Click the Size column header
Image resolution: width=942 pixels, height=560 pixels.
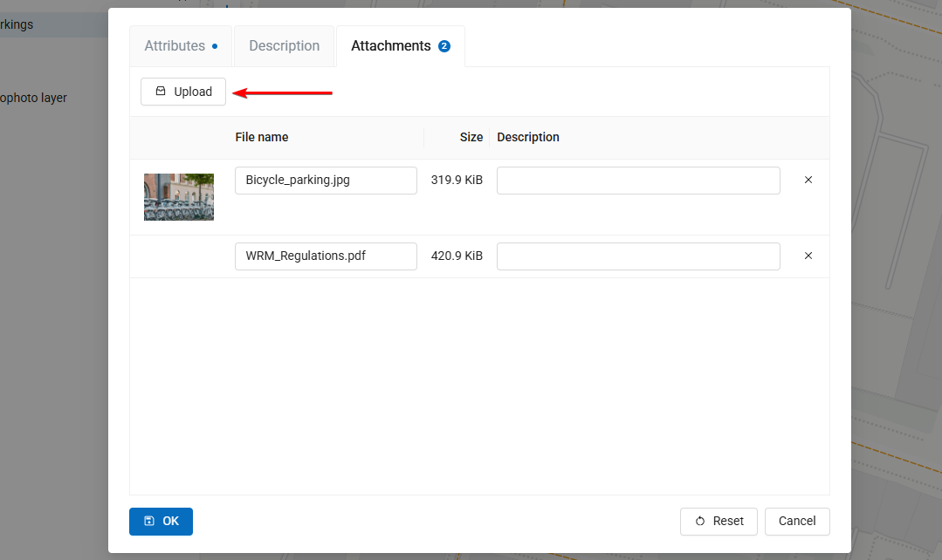click(471, 137)
